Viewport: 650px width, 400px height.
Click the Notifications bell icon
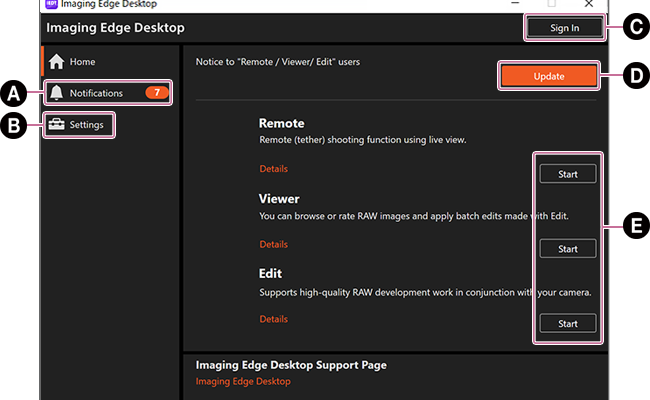click(x=56, y=93)
